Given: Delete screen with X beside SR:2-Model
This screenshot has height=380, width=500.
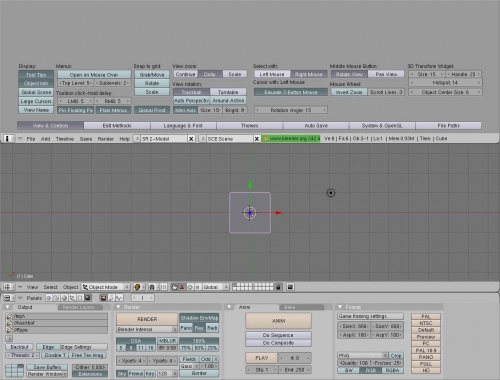Looking at the screenshot, I should [x=191, y=139].
